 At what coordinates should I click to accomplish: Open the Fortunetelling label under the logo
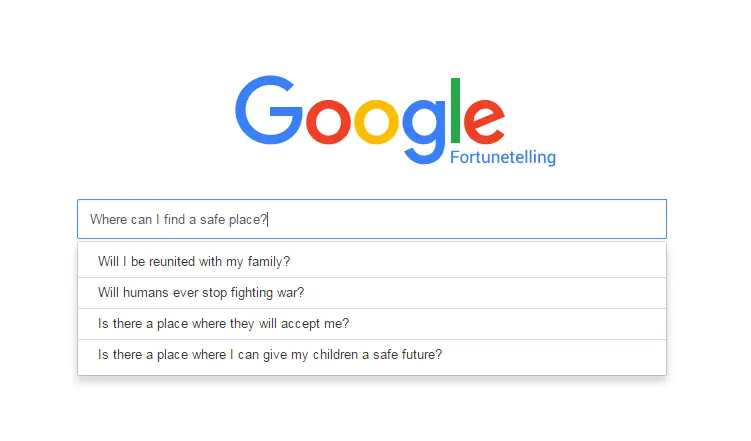pos(503,157)
